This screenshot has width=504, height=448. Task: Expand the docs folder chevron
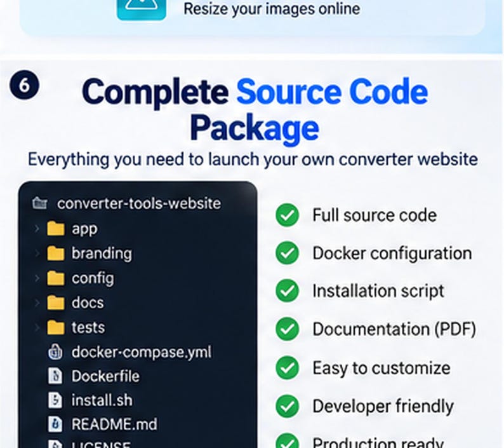click(37, 302)
